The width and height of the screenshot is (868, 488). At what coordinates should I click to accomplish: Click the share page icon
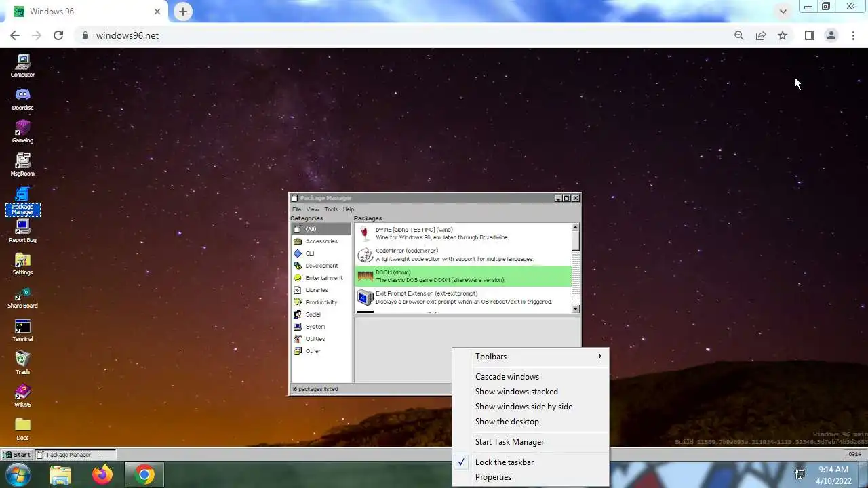point(761,35)
